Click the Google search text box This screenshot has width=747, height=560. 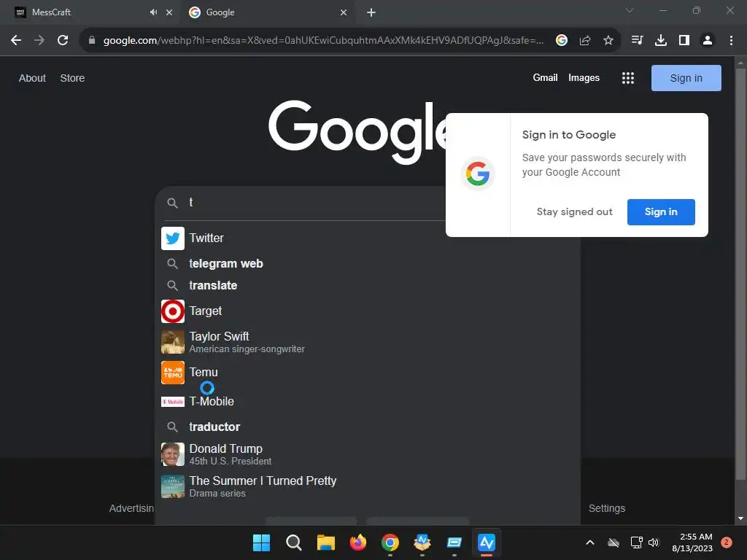tap(314, 203)
